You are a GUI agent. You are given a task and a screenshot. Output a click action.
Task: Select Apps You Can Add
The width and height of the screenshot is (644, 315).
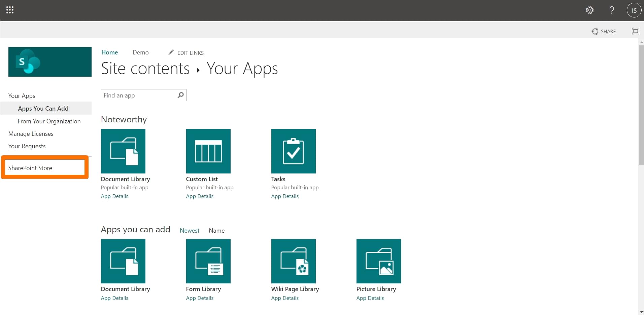(x=43, y=108)
